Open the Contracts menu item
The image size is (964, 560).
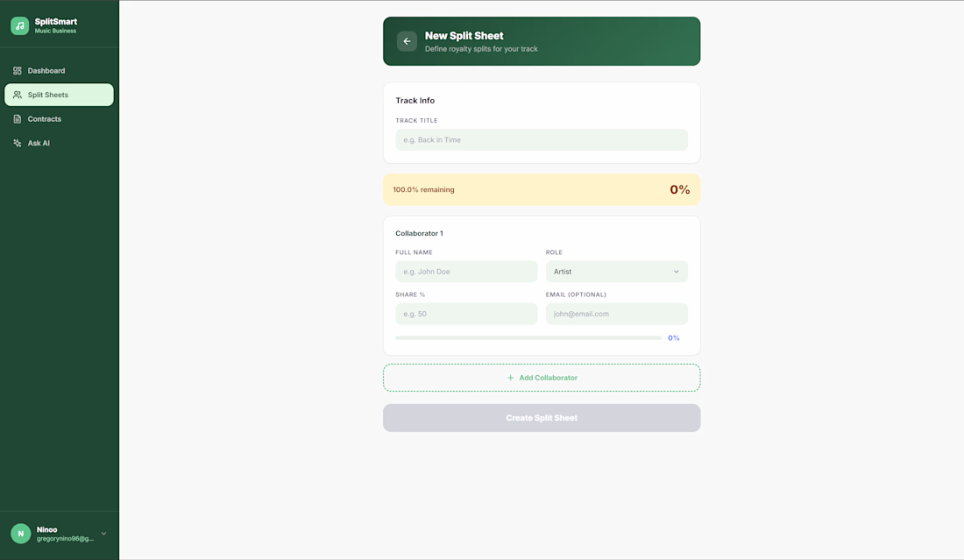(x=59, y=118)
